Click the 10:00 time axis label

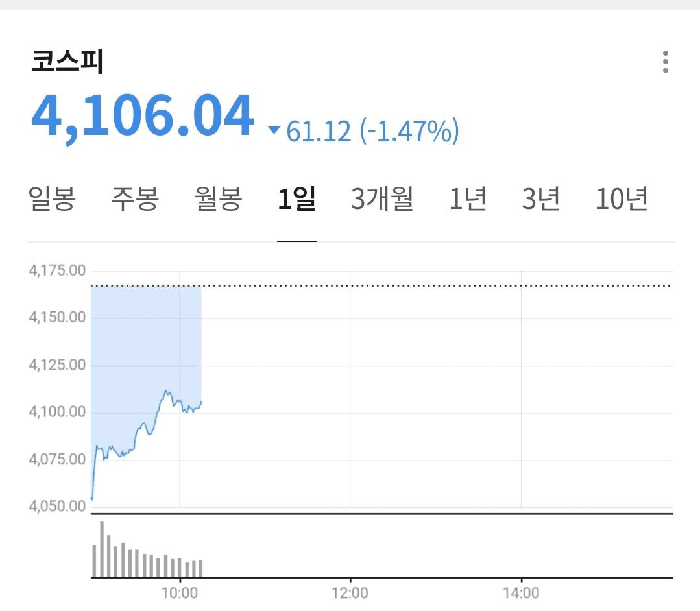[180, 593]
